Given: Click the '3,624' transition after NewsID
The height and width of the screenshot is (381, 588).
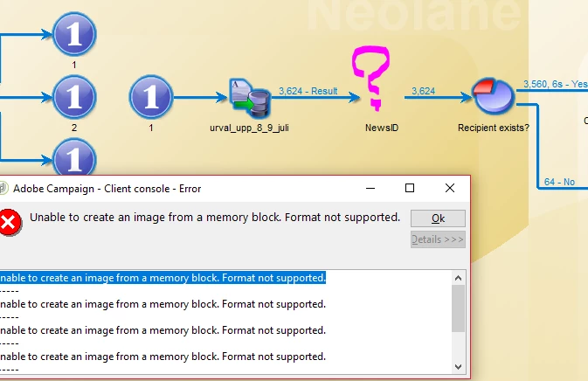Looking at the screenshot, I should 424,91.
